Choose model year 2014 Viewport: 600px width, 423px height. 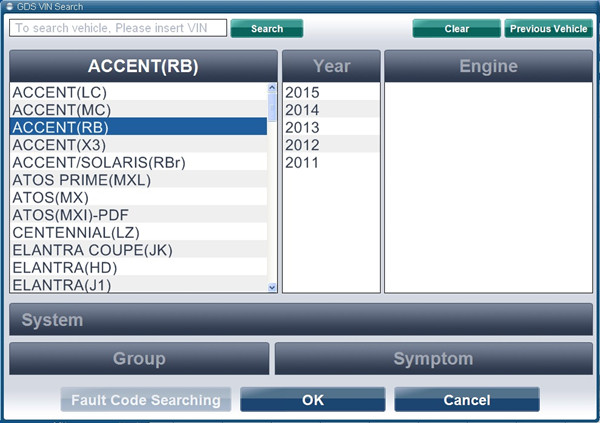point(331,109)
